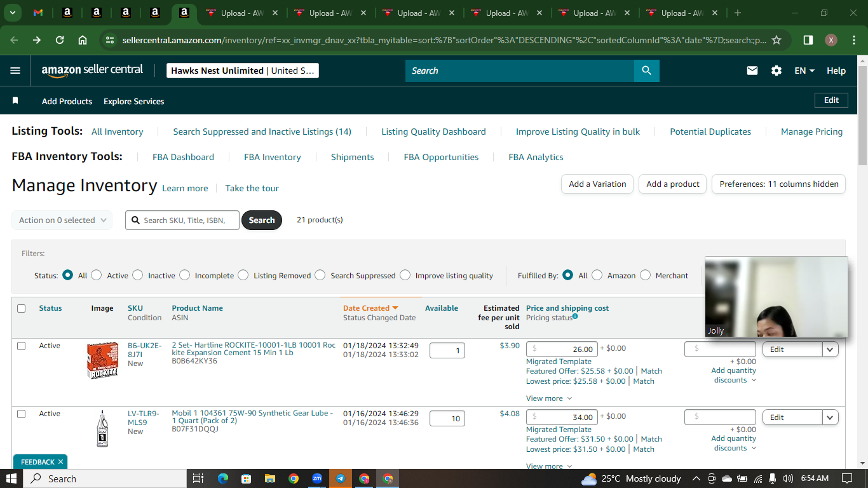Viewport: 868px width, 488px height.
Task: Open Microsoft Store from the taskbar
Action: click(246, 478)
